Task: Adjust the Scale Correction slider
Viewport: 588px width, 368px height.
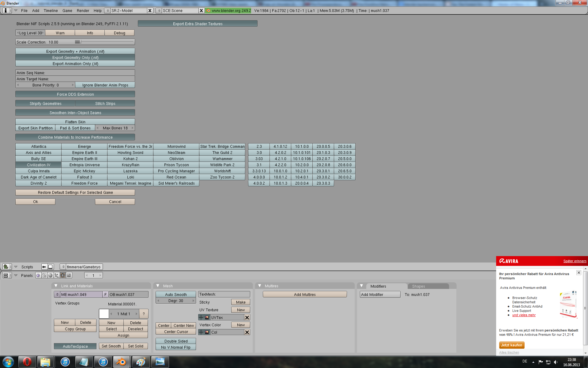Action: click(75, 42)
